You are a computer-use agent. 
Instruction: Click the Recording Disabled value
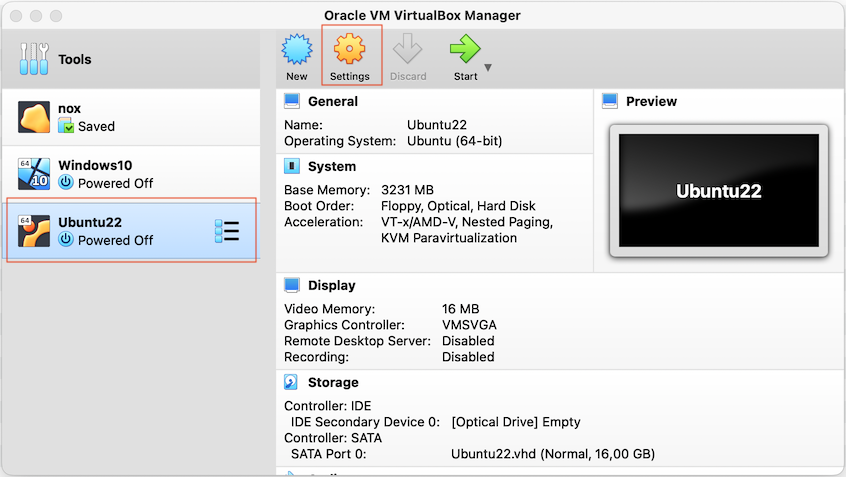(x=468, y=357)
